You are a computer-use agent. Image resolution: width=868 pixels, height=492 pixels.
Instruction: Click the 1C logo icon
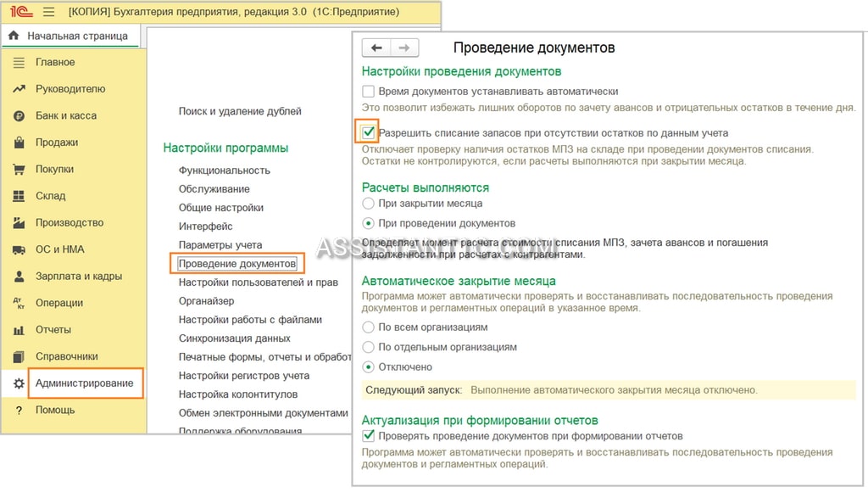[x=21, y=12]
